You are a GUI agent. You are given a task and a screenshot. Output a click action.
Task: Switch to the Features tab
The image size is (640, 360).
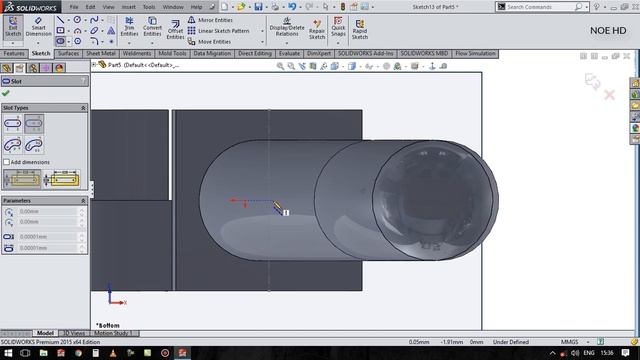(x=14, y=53)
